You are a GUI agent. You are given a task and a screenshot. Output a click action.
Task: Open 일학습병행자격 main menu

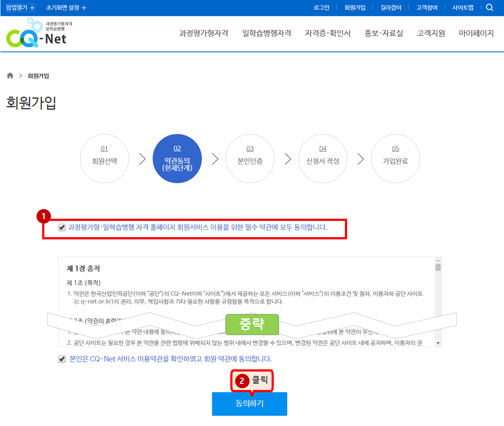coord(266,33)
